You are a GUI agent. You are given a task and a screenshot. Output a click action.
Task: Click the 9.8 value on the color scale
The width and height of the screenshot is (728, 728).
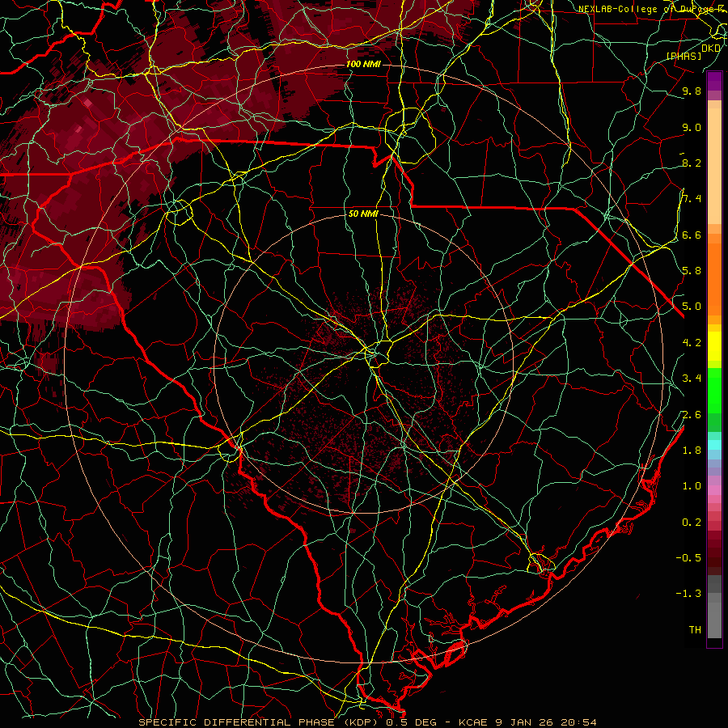tap(692, 91)
